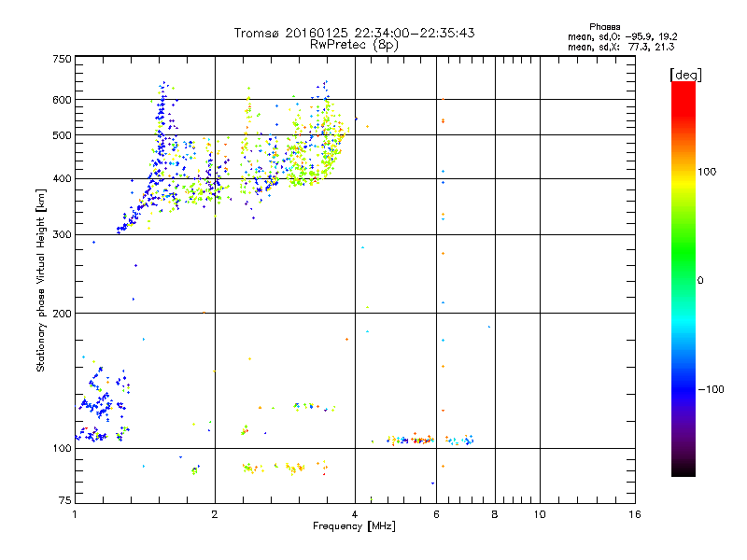The image size is (747, 560).
Task: Click the colorbar '0' tick label
Action: [x=700, y=281]
